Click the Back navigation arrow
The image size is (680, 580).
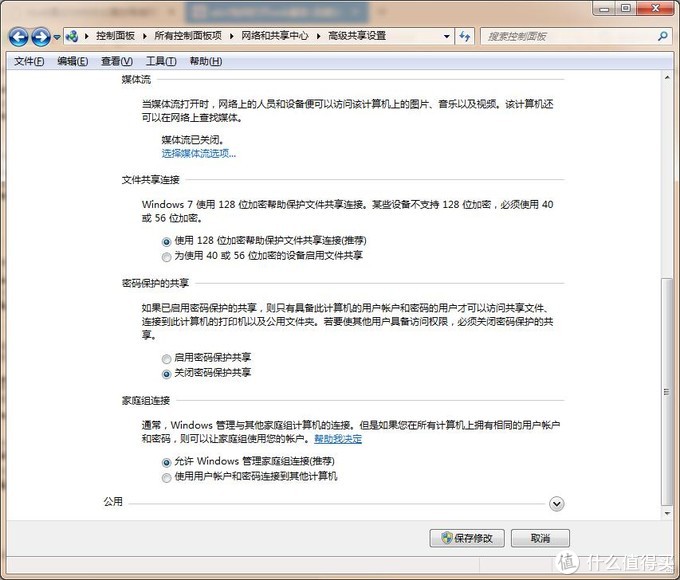click(19, 37)
